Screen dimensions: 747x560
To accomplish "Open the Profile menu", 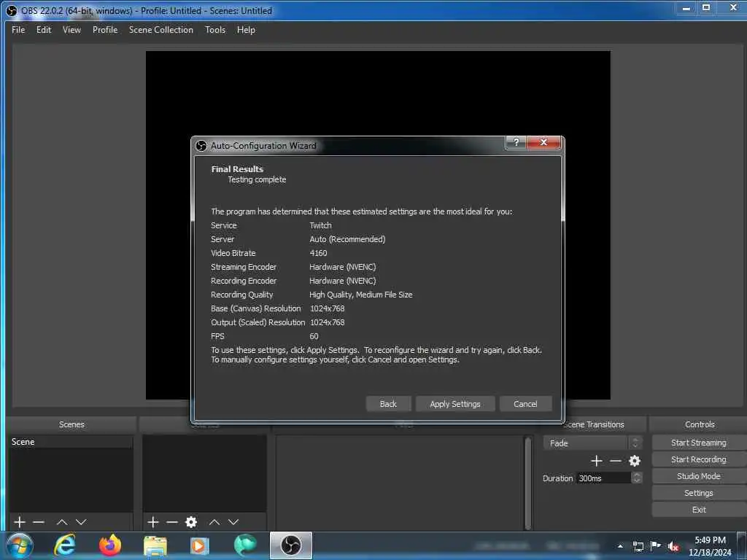I will pos(105,29).
